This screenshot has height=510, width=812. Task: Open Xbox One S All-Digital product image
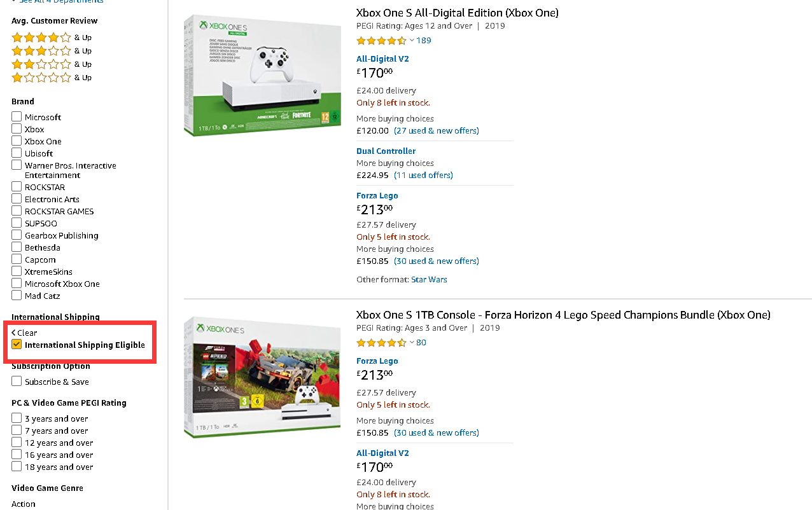pyautogui.click(x=262, y=76)
